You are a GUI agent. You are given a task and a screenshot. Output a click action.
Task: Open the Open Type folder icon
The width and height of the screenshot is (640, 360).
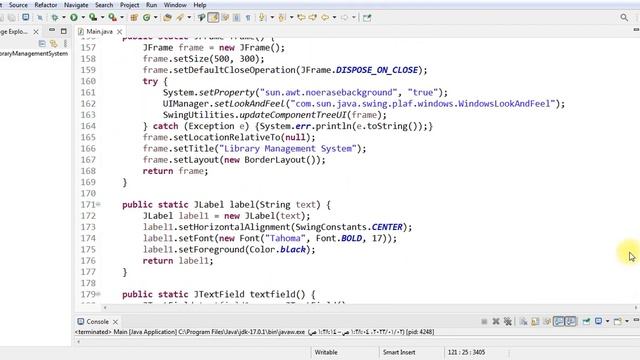click(167, 18)
